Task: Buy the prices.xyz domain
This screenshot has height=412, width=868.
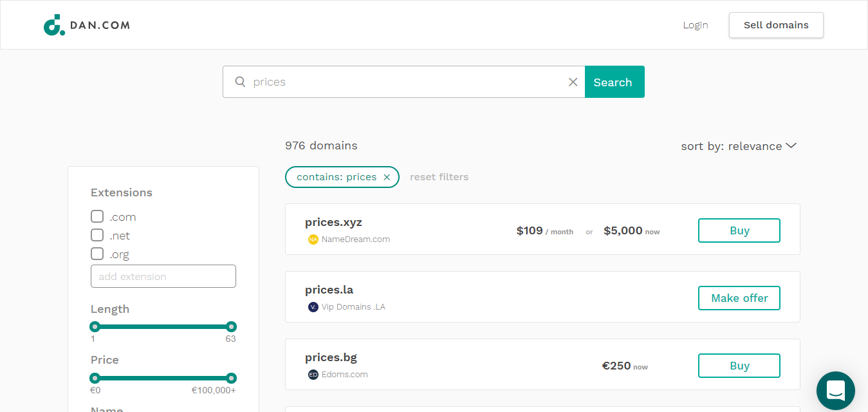Action: point(739,230)
